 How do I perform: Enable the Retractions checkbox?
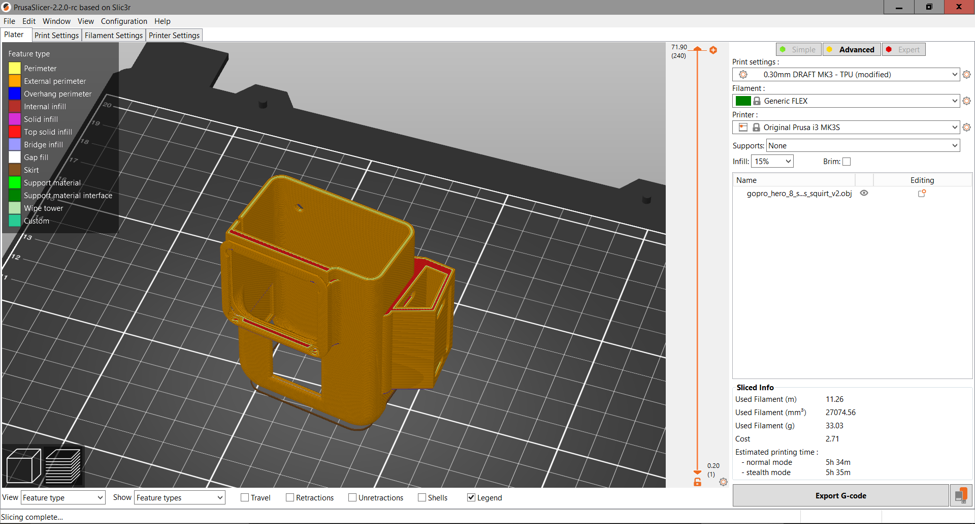click(290, 497)
